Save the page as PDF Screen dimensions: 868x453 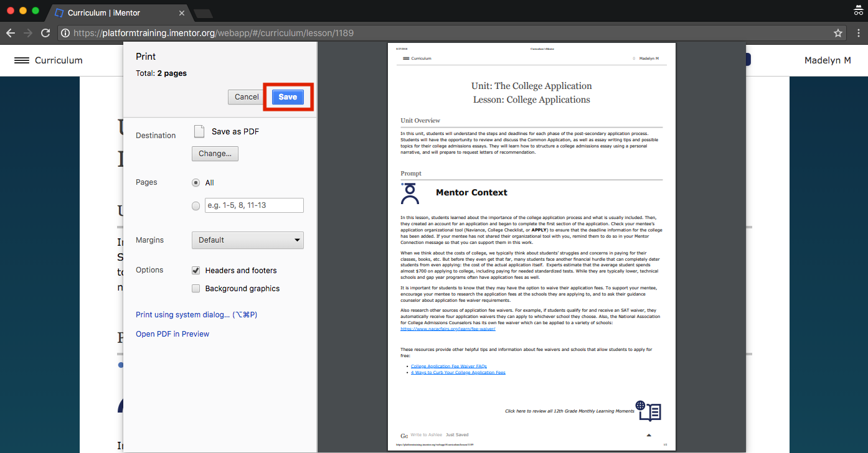click(288, 97)
